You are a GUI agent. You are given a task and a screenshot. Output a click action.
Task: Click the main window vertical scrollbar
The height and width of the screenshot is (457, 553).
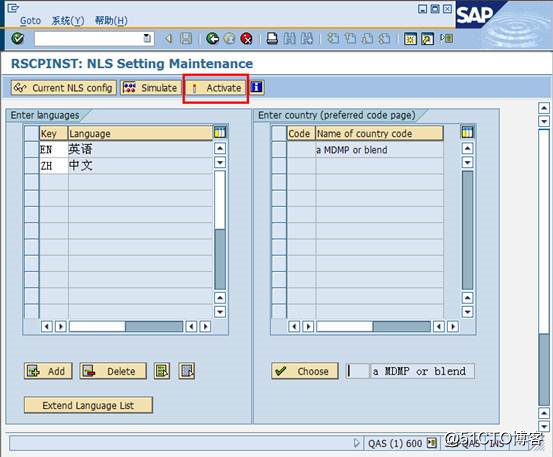click(x=544, y=268)
